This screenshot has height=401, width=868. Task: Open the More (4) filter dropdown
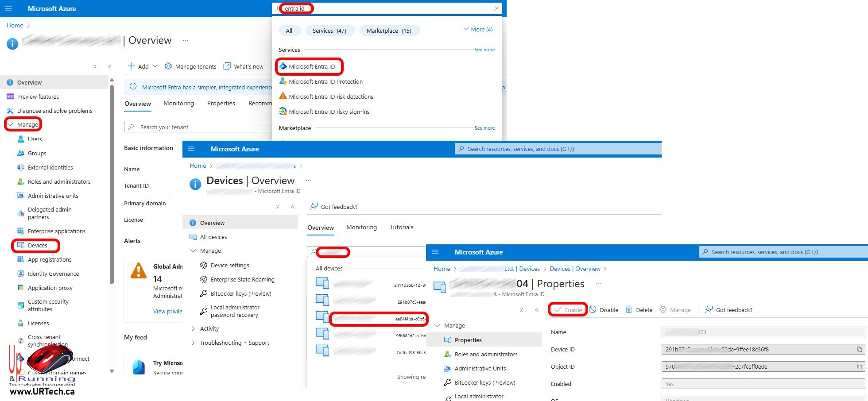point(478,30)
